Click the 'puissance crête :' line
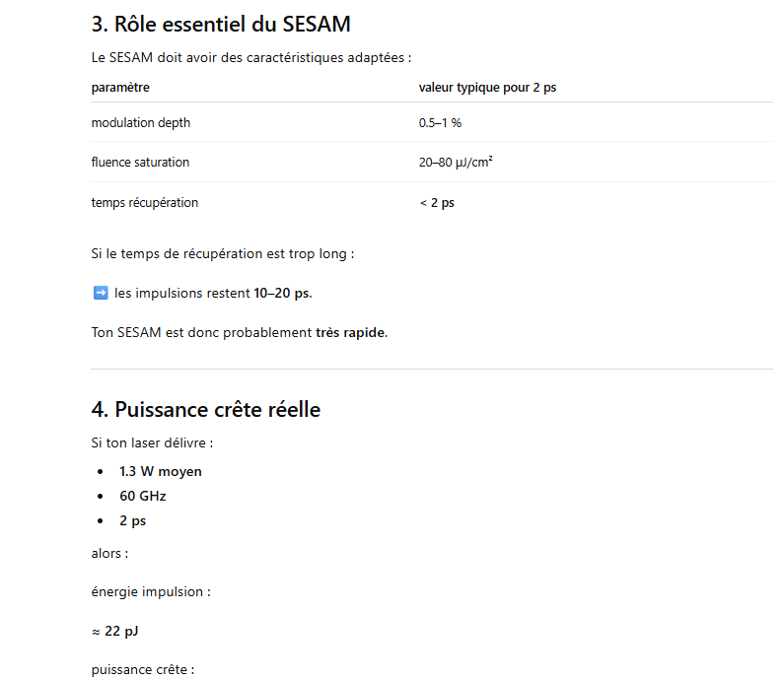This screenshot has height=680, width=784. tap(142, 670)
